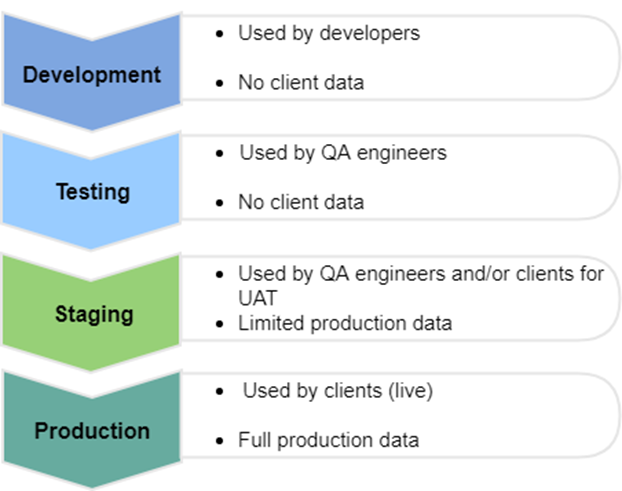This screenshot has width=622, height=491.
Task: Click the "Used by developers" text
Action: pos(328,33)
